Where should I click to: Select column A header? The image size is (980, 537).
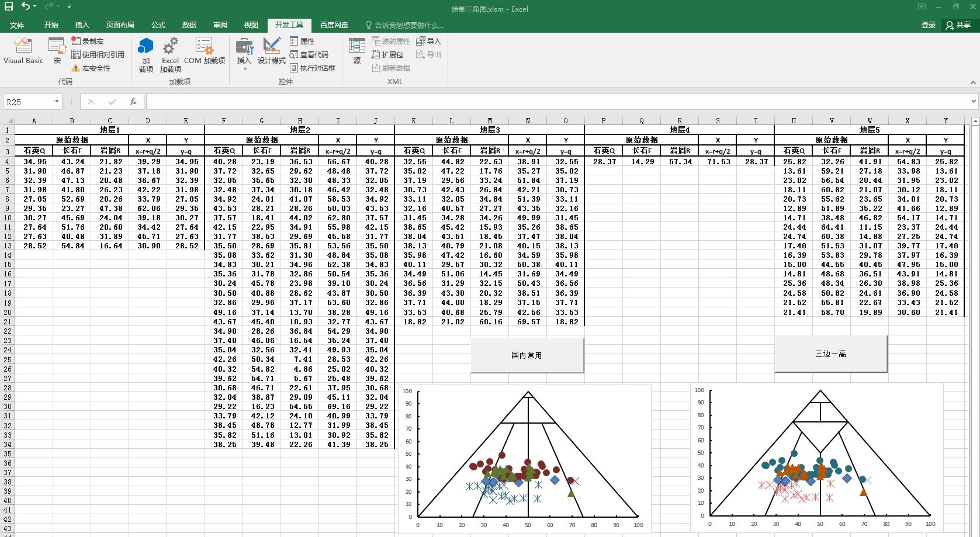click(34, 120)
